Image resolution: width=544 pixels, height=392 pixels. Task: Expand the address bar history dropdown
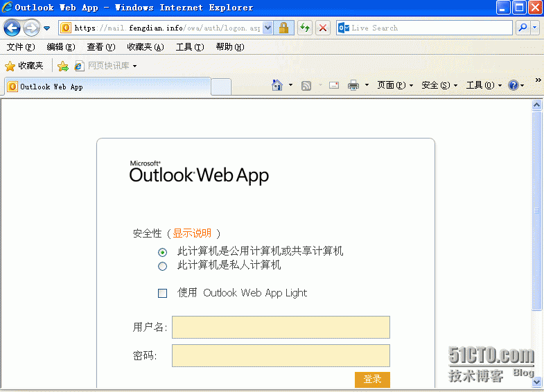267,28
